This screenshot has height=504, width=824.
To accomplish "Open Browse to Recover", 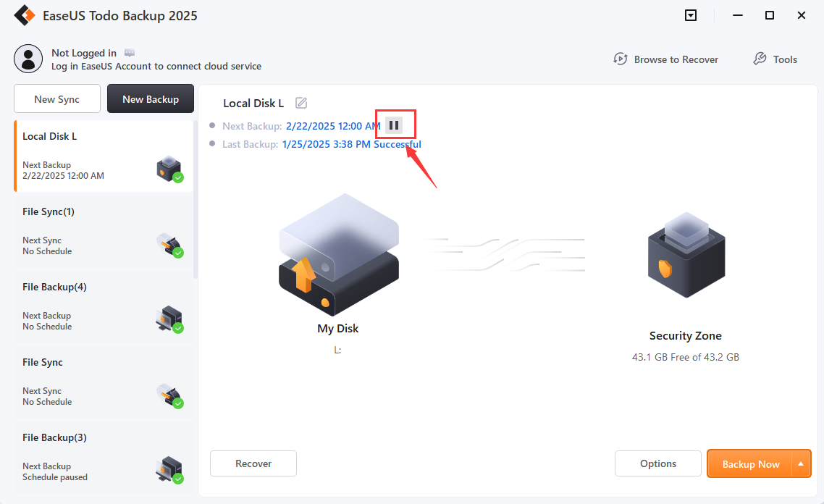I will pos(666,59).
